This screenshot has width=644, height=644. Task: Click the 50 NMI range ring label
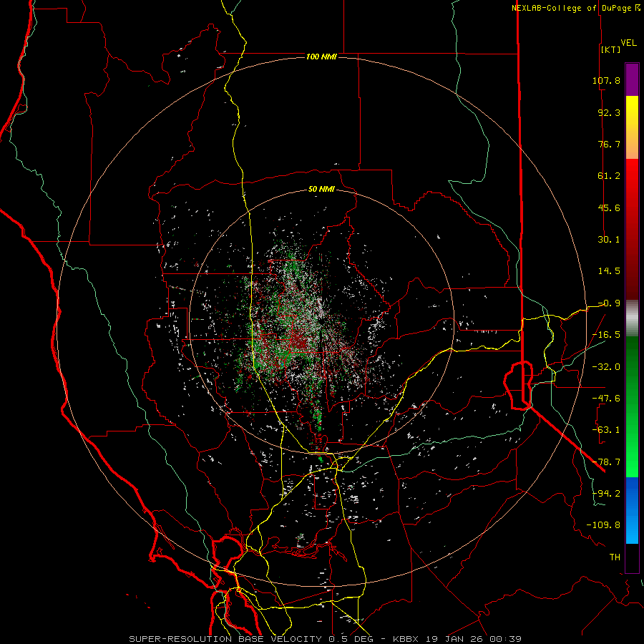pos(321,190)
